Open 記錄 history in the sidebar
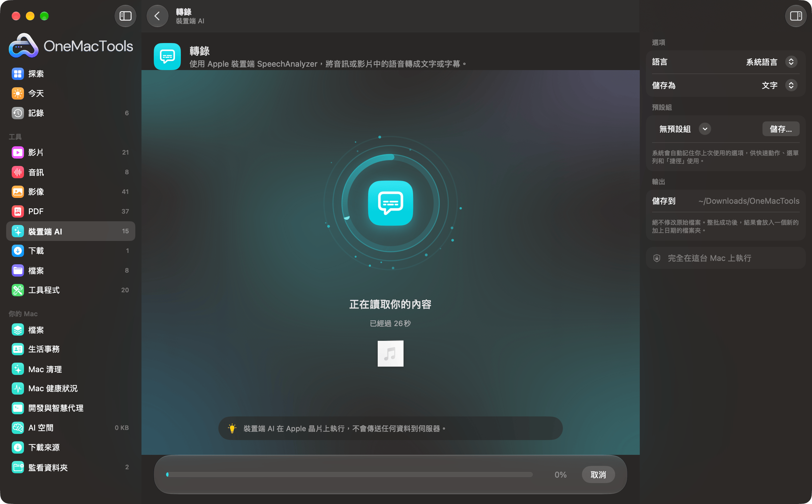Image resolution: width=812 pixels, height=504 pixels. (x=70, y=113)
